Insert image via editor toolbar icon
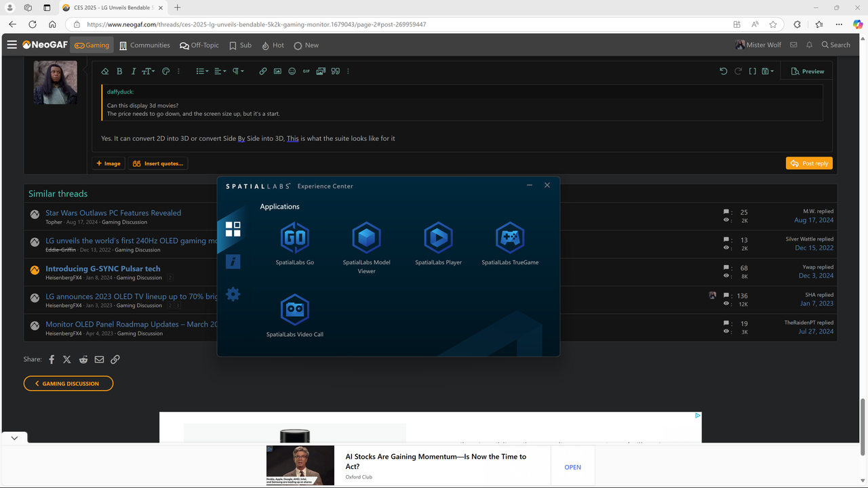Screen dimensions: 868x488 (x=277, y=71)
